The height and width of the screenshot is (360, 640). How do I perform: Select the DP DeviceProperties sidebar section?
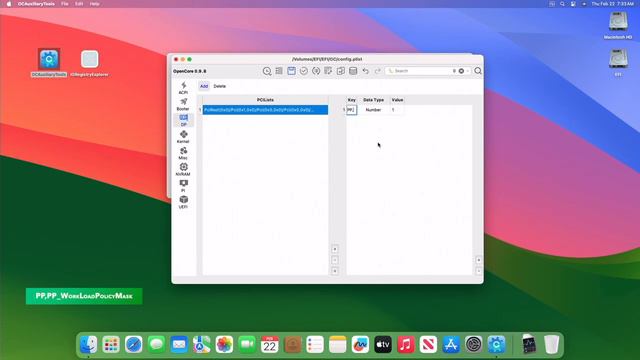click(x=183, y=120)
